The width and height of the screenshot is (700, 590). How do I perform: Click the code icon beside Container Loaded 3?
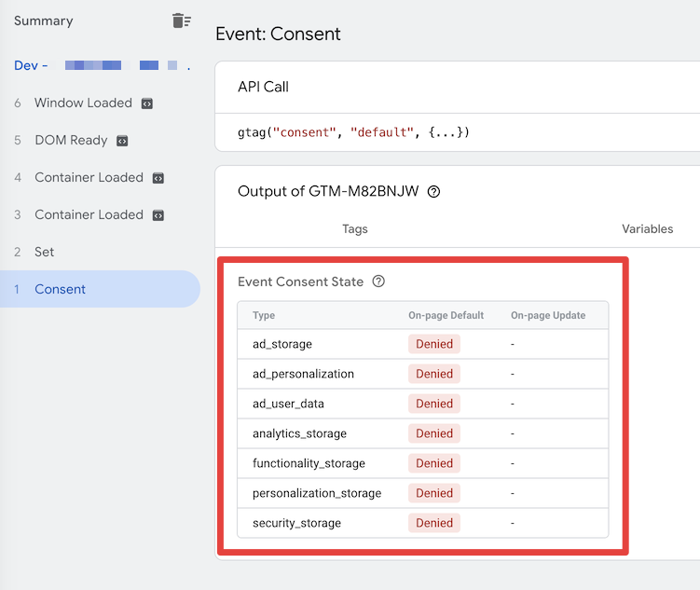coord(158,215)
